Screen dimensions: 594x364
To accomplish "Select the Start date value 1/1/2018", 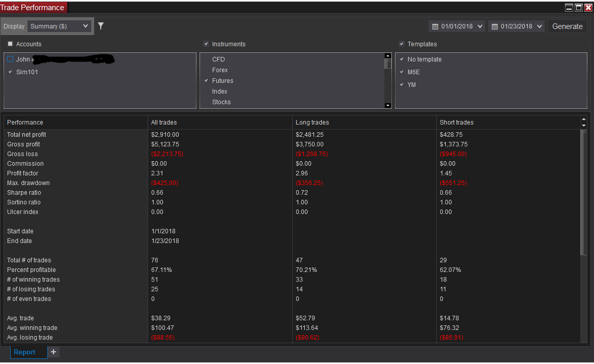I will click(163, 231).
